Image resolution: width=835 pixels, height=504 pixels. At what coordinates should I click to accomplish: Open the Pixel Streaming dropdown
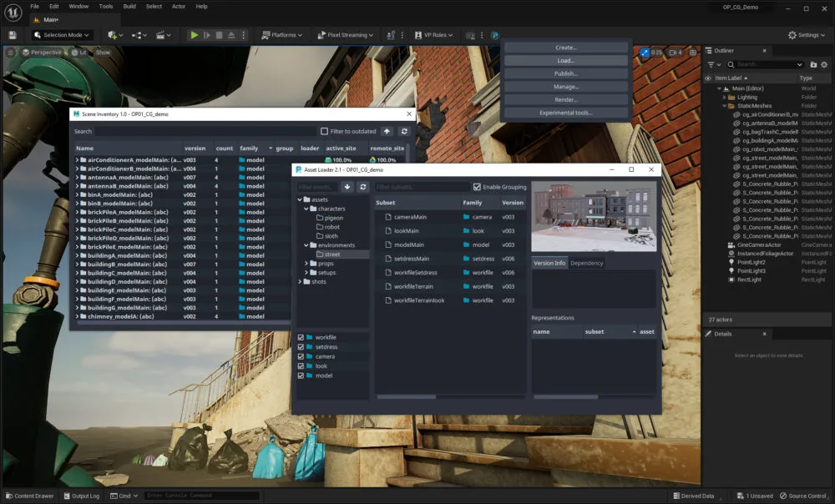345,35
